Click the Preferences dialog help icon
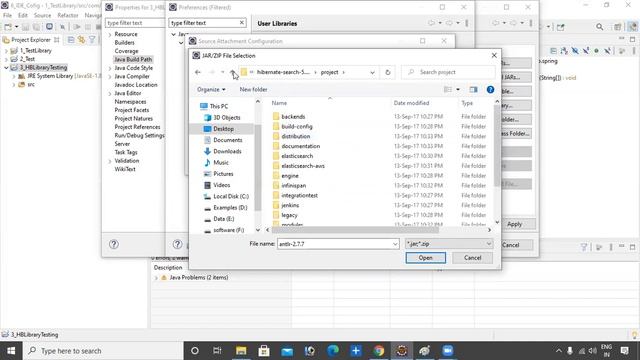This screenshot has height=360, width=640. coord(177,244)
